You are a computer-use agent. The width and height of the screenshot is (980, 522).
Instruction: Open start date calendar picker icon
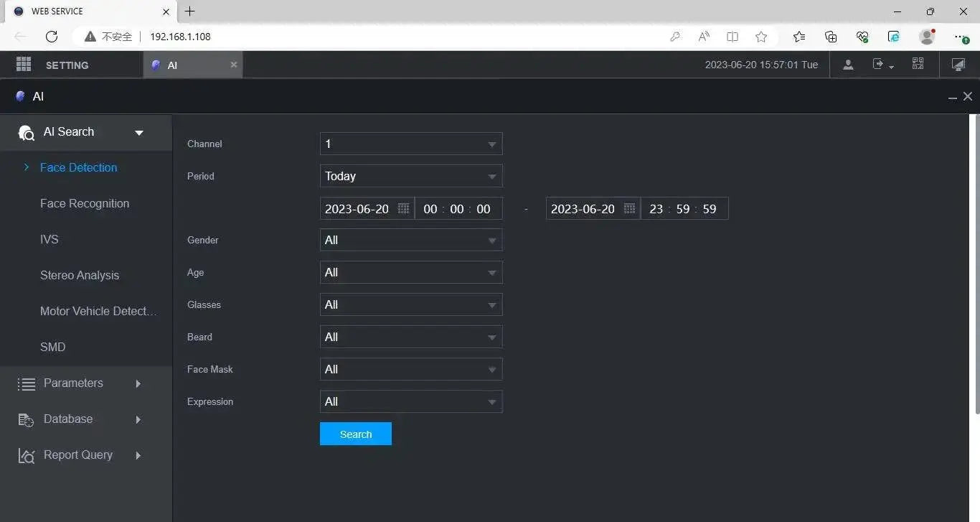403,209
